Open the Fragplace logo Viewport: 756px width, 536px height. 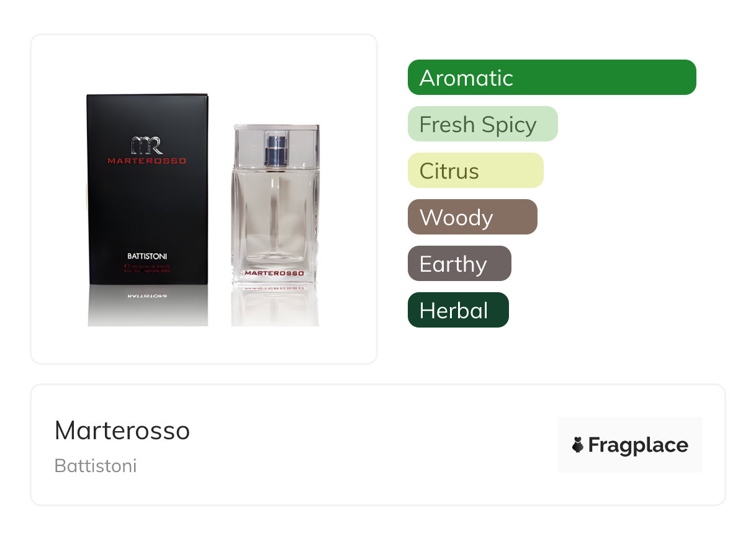coord(630,445)
